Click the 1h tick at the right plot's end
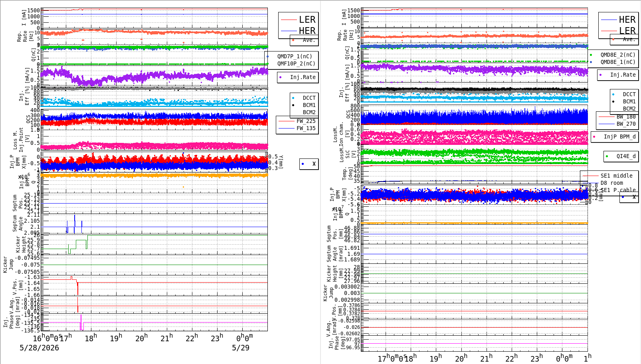Image resolution: width=641 pixels, height=364 pixels. pos(587,358)
